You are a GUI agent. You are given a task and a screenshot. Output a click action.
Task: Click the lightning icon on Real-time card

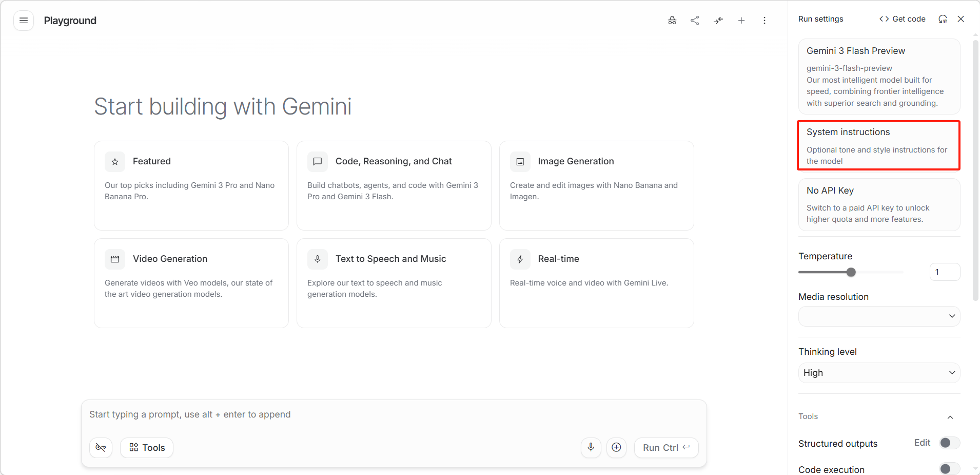pos(520,259)
